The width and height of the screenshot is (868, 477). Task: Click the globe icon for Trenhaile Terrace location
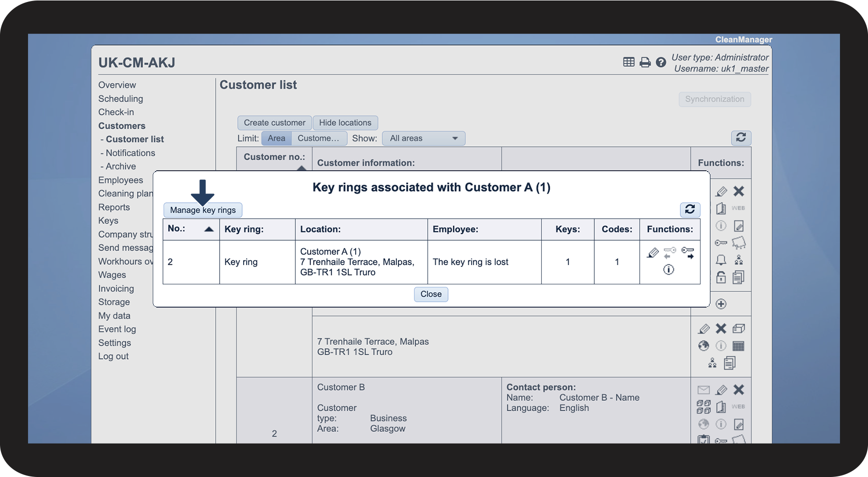tap(703, 346)
